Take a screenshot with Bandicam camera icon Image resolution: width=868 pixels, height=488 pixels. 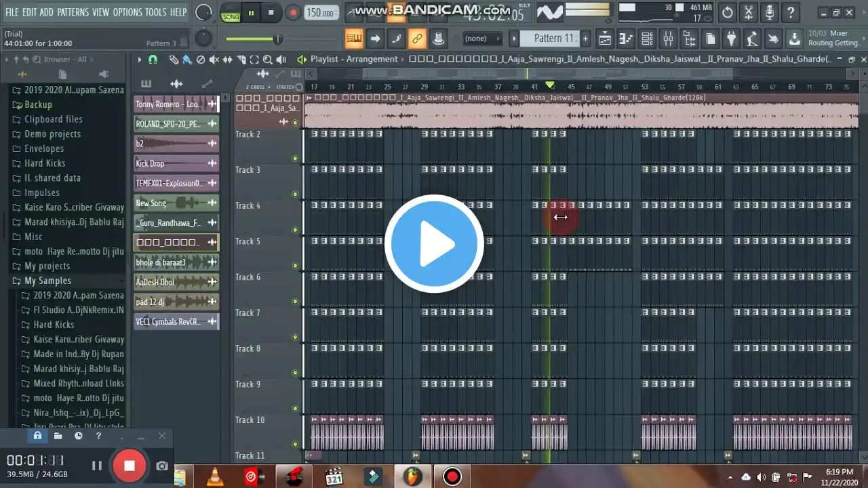click(162, 466)
